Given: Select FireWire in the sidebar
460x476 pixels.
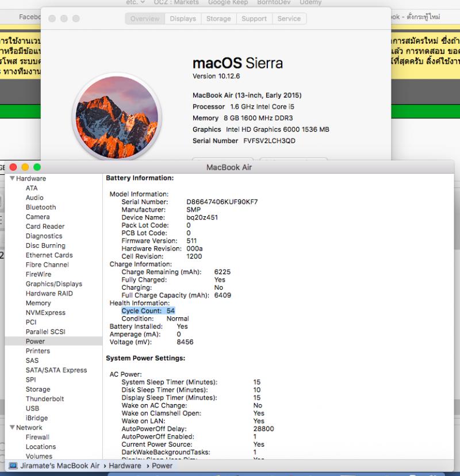Looking at the screenshot, I should tap(39, 274).
